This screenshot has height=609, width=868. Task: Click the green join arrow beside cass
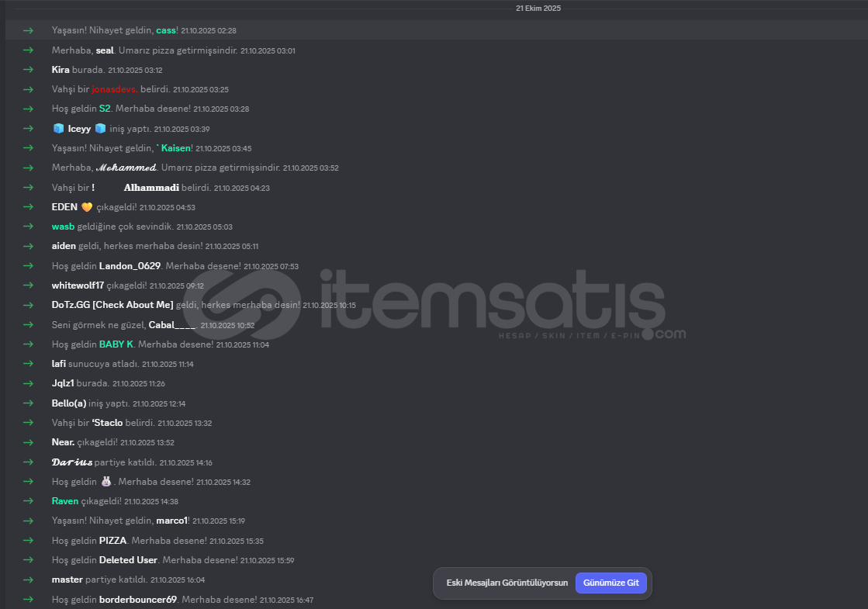pyautogui.click(x=28, y=30)
